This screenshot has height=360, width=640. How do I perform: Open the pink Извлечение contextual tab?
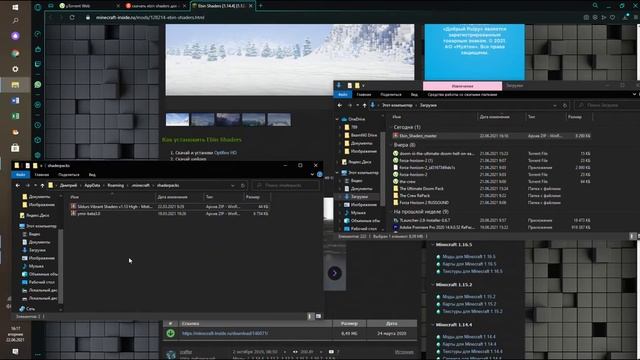462,86
